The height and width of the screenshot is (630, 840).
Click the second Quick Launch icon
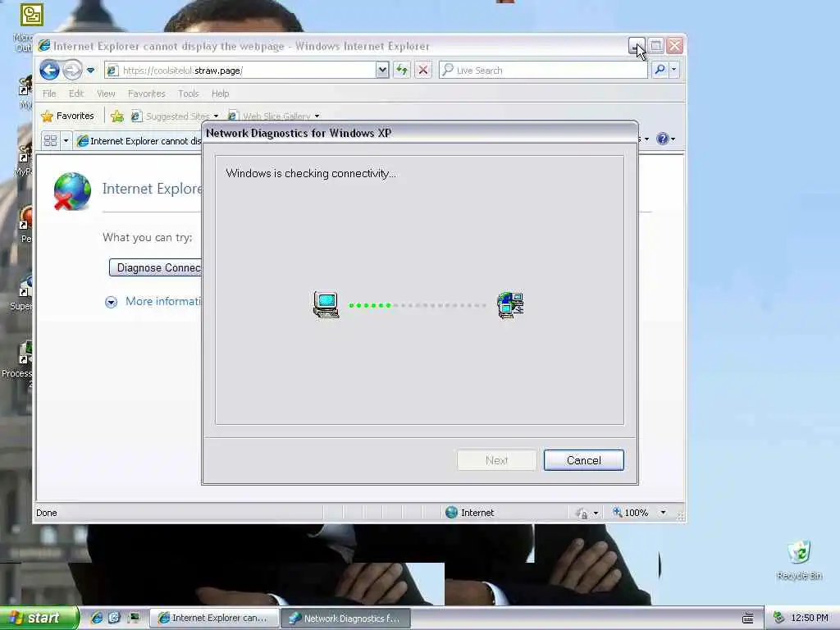click(x=114, y=618)
